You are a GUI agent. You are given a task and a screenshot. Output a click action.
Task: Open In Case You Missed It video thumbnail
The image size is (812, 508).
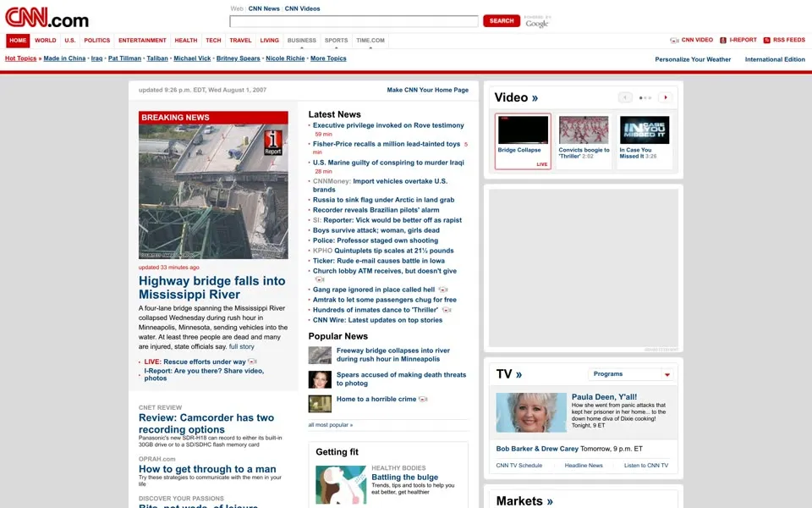coord(645,130)
